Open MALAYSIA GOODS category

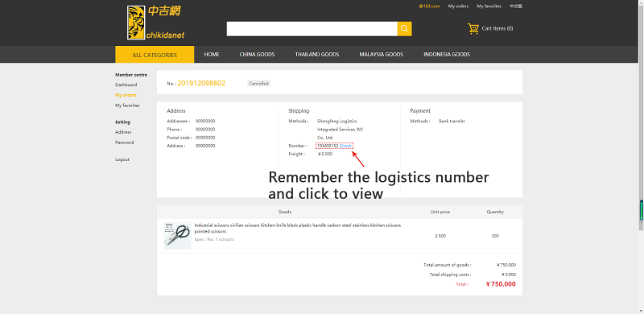tap(381, 54)
